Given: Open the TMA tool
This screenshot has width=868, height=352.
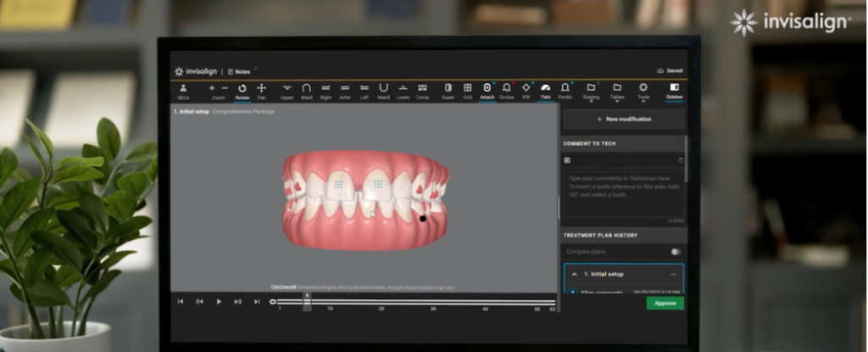Looking at the screenshot, I should 545,90.
